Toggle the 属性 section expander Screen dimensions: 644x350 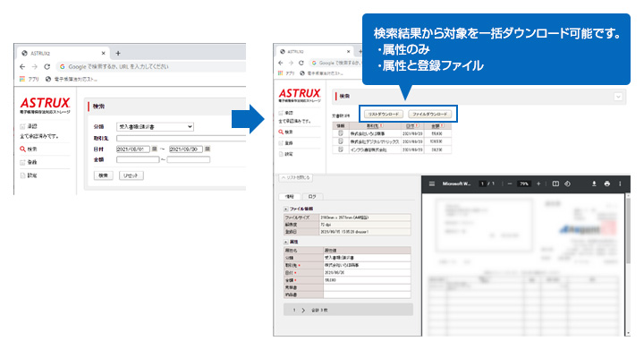pyautogui.click(x=286, y=242)
